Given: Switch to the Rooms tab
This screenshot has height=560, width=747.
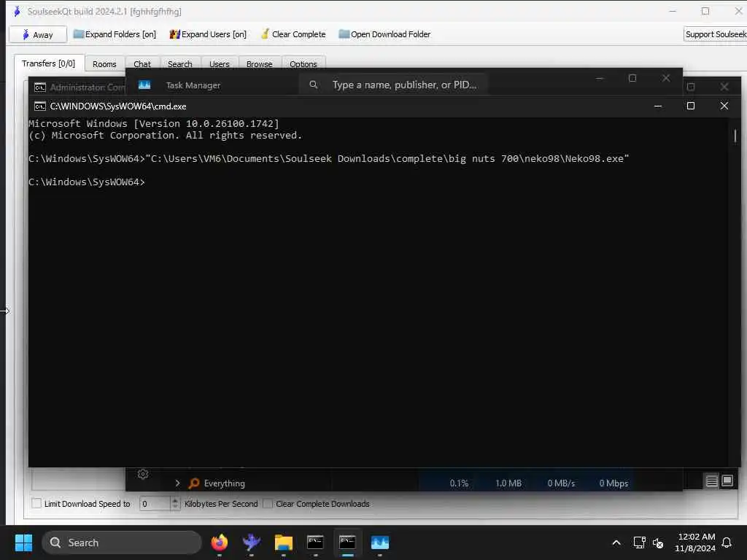Looking at the screenshot, I should click(x=104, y=64).
